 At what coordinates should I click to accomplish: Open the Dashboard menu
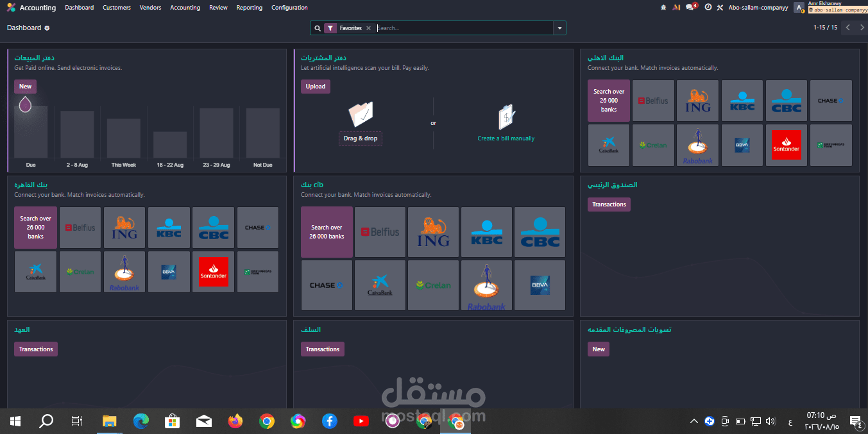pyautogui.click(x=79, y=8)
